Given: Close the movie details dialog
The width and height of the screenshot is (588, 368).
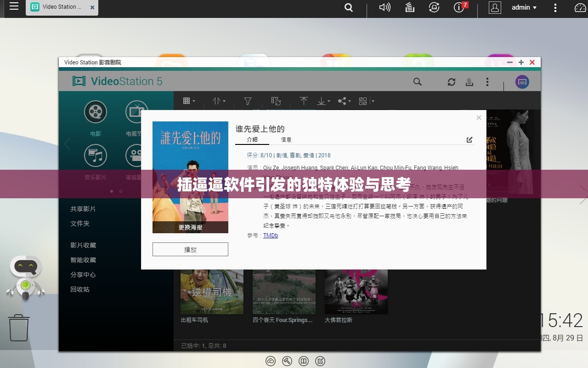Looking at the screenshot, I should 479,117.
